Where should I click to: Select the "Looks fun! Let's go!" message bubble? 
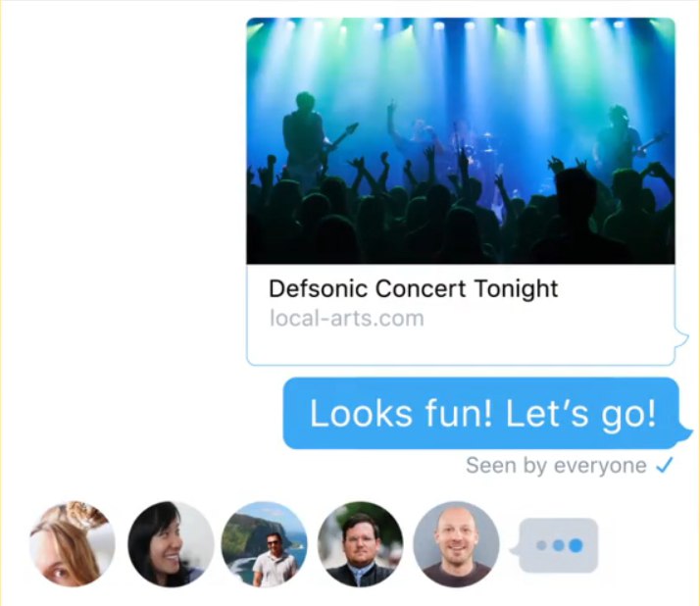coord(483,413)
